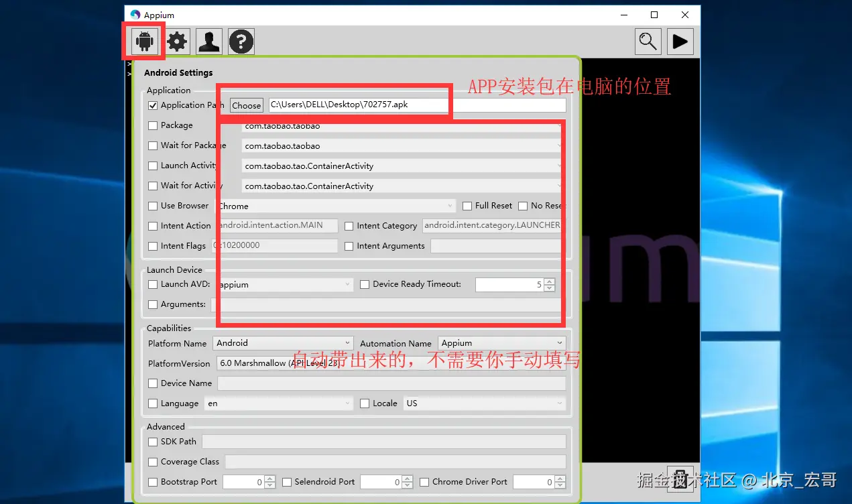Screen dimensions: 852x504
Task: Increase the Selendroid Port value
Action: pos(408,479)
